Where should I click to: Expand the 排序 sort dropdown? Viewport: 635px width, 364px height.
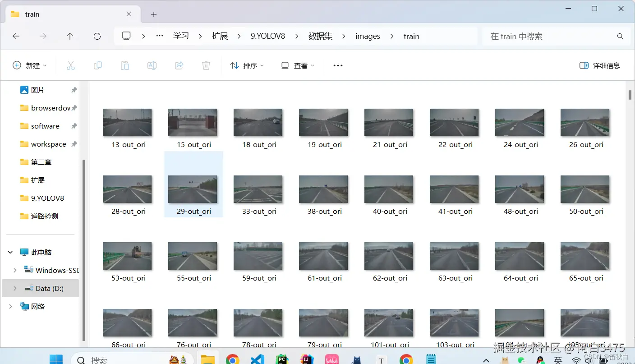tap(247, 65)
